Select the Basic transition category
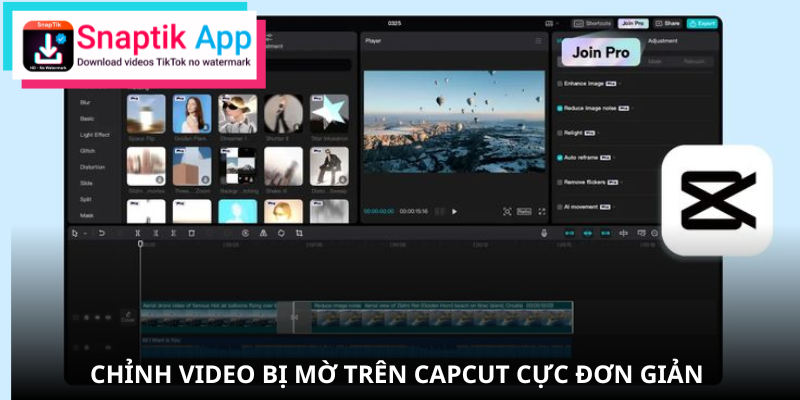800x400 pixels. click(x=87, y=118)
